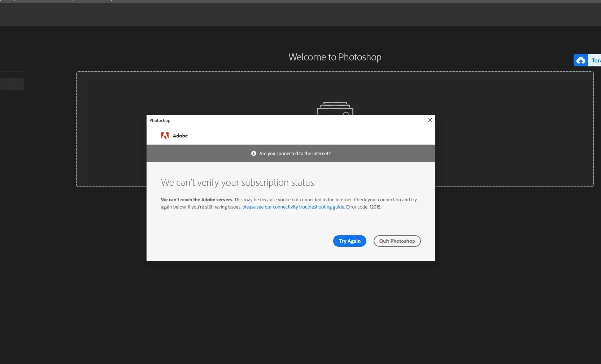The height and width of the screenshot is (364, 601).
Task: Click 'We can't verify your subscription status.' heading
Action: click(x=238, y=183)
